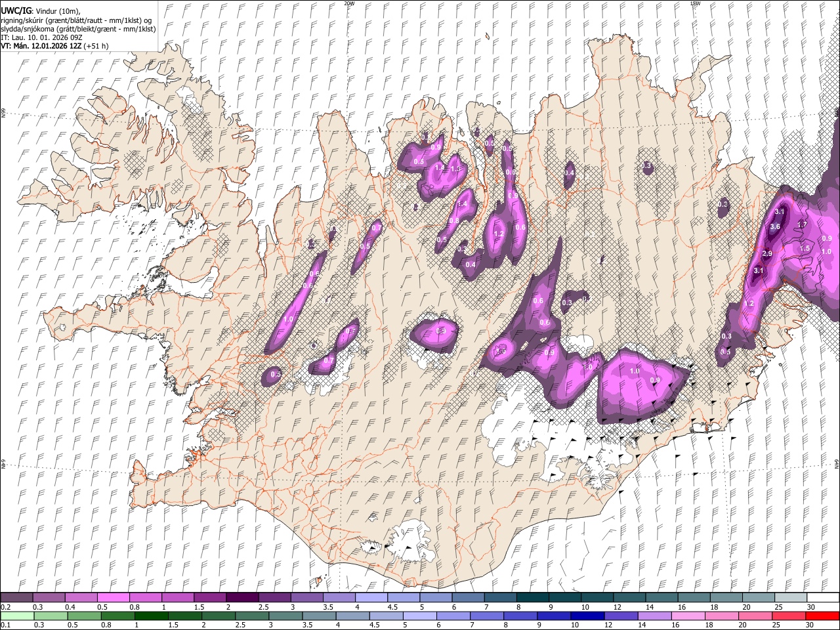Pick violet rain swatch between 12 and 14
Screen dimensions: 840x630
(x=621, y=616)
